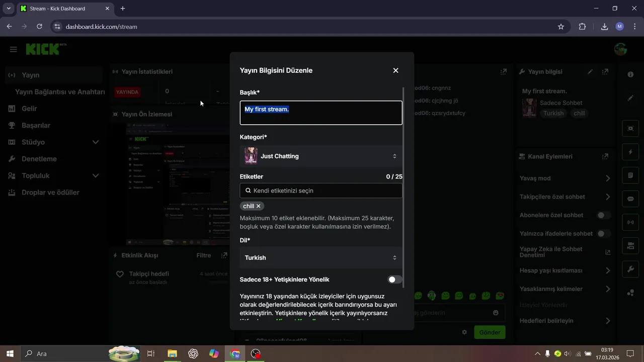
Task: Click the pencil icon in right rail
Action: coord(630,98)
